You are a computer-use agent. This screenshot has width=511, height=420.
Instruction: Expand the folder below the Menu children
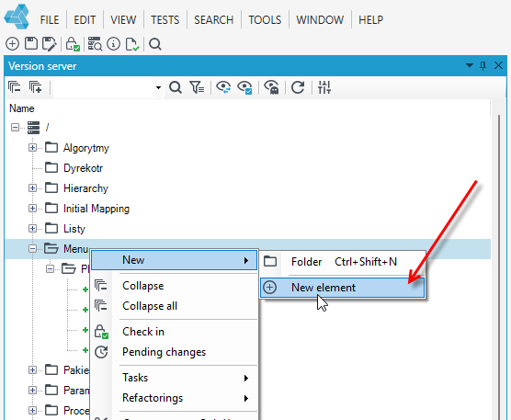(x=32, y=369)
